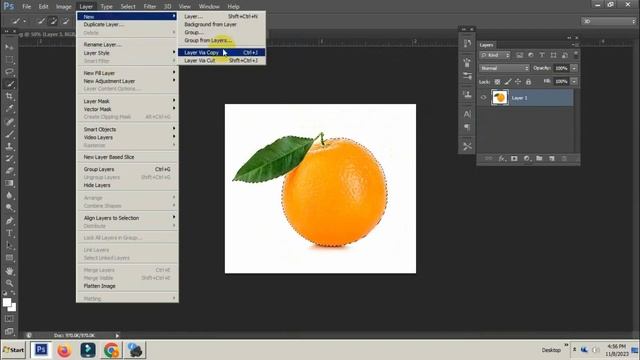The width and height of the screenshot is (640, 360).
Task: Turn layer filtering switch on or off
Action: coord(576,54)
